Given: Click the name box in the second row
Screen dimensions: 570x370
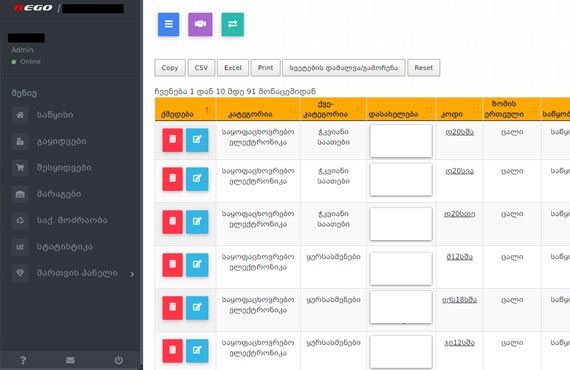Looking at the screenshot, I should pos(401,180).
